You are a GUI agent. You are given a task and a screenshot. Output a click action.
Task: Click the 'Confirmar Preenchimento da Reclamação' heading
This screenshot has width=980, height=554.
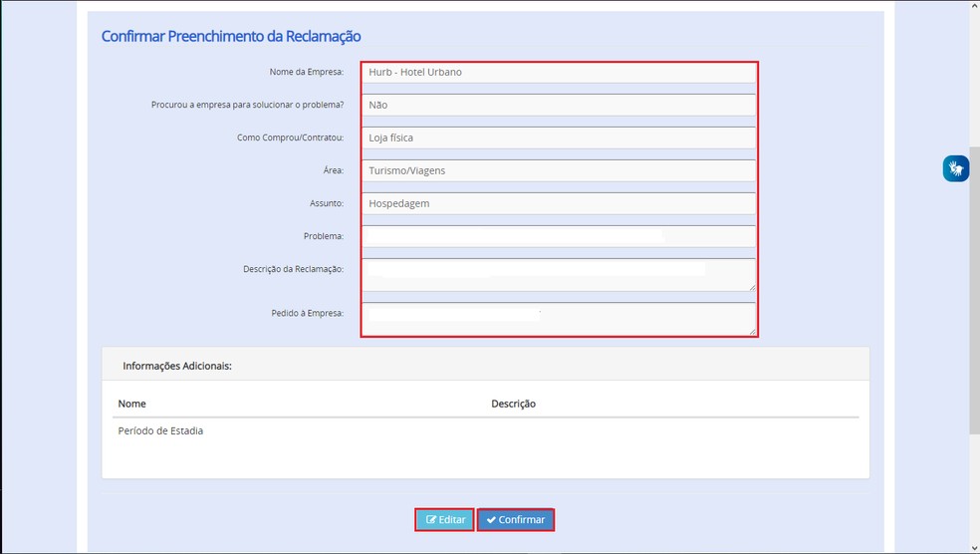pyautogui.click(x=231, y=36)
